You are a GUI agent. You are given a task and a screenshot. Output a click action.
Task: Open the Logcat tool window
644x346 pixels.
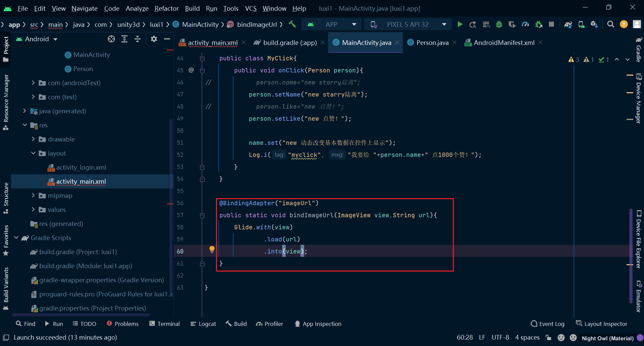point(203,324)
